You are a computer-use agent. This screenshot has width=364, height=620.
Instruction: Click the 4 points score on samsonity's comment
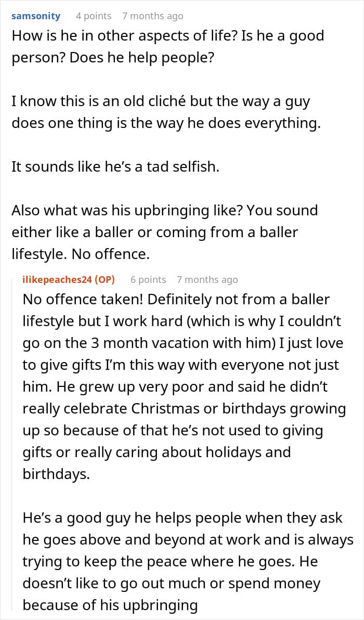click(x=94, y=16)
